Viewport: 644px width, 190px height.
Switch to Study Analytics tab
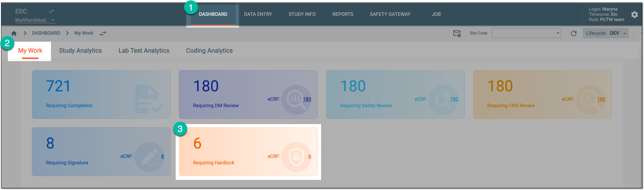point(80,51)
